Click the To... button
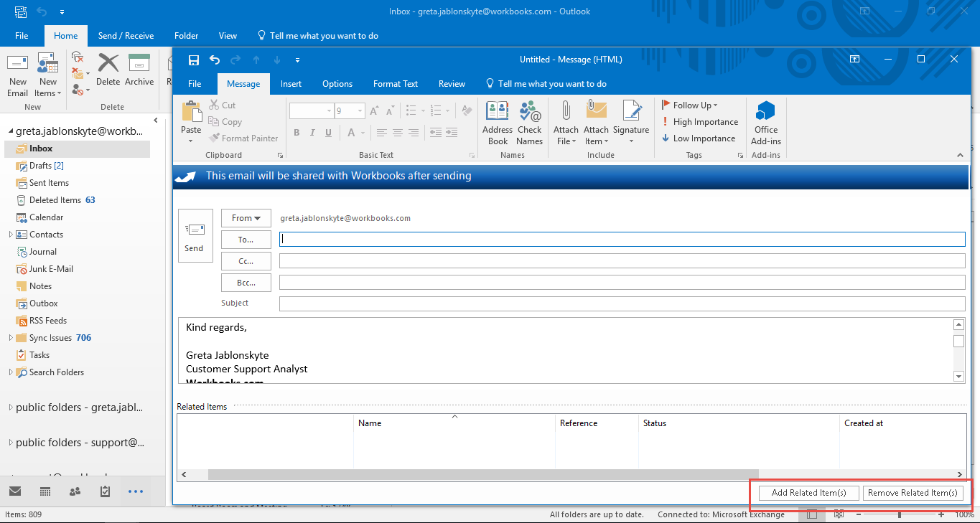The image size is (980, 523). click(246, 240)
